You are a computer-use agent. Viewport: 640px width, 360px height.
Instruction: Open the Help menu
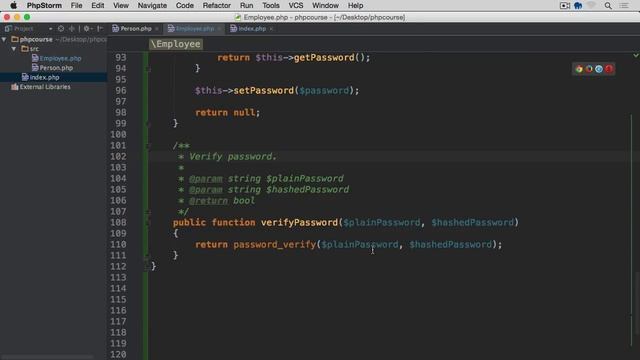pyautogui.click(x=356, y=5)
